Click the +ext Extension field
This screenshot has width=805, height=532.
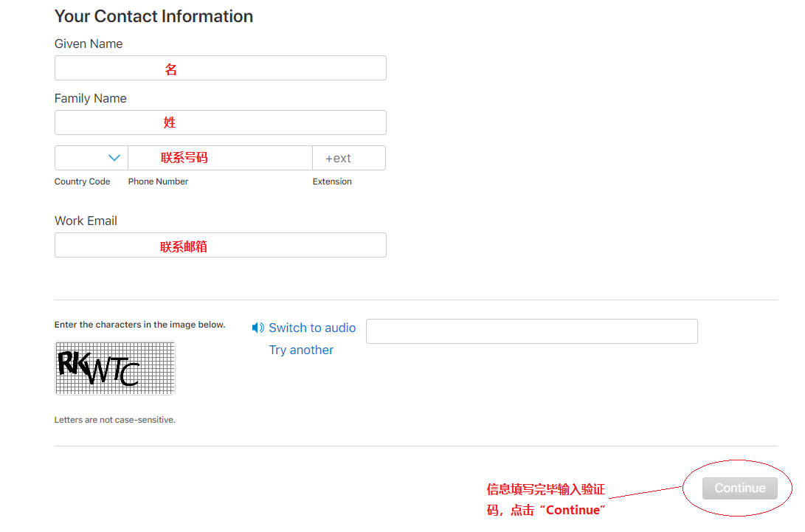(348, 158)
